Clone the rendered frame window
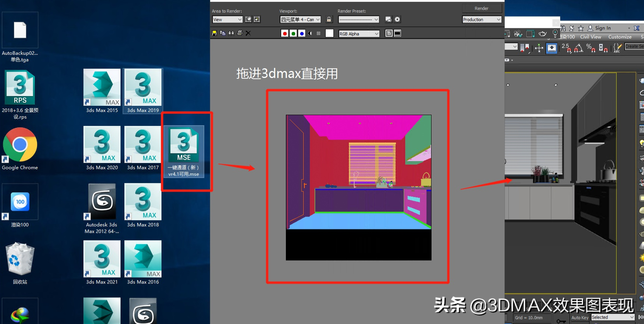Image resolution: width=644 pixels, height=324 pixels. tap(231, 33)
